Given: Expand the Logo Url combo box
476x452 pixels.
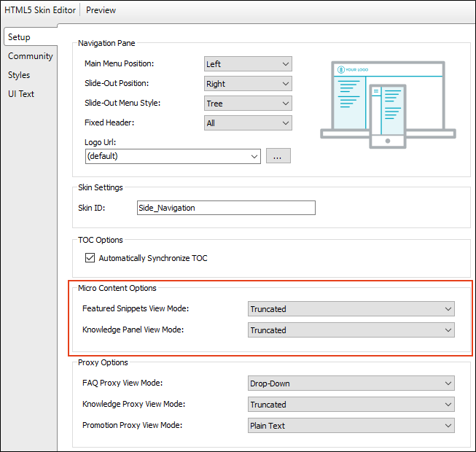Looking at the screenshot, I should pos(173,156).
